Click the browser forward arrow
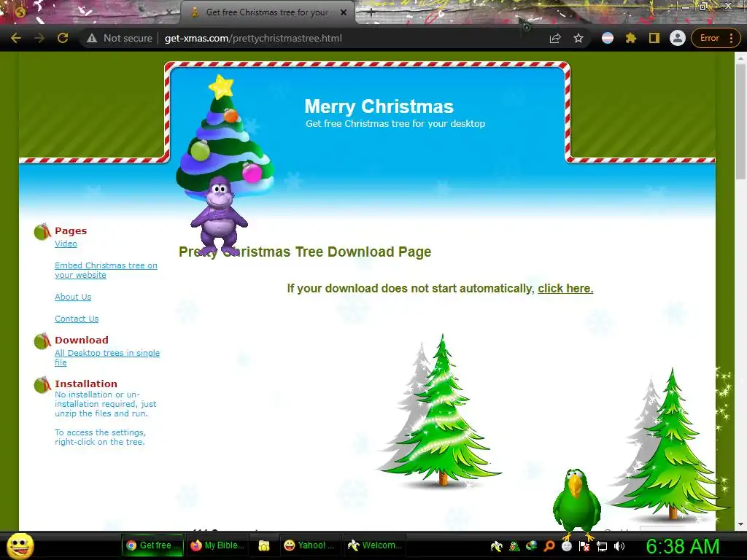 39,38
